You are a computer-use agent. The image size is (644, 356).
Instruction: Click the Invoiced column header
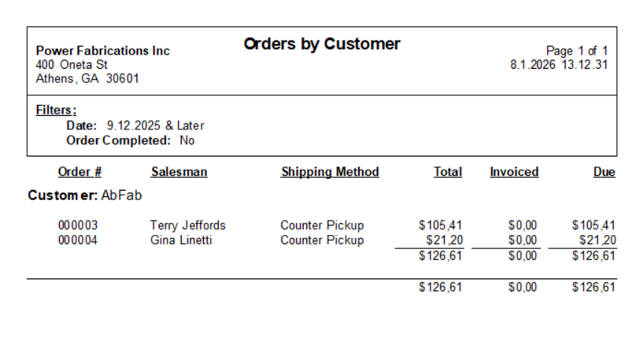514,172
